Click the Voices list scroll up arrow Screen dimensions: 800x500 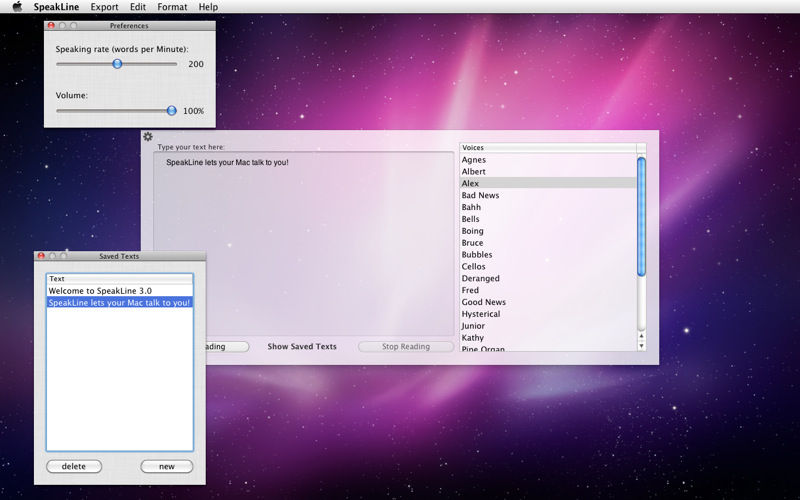(x=641, y=336)
